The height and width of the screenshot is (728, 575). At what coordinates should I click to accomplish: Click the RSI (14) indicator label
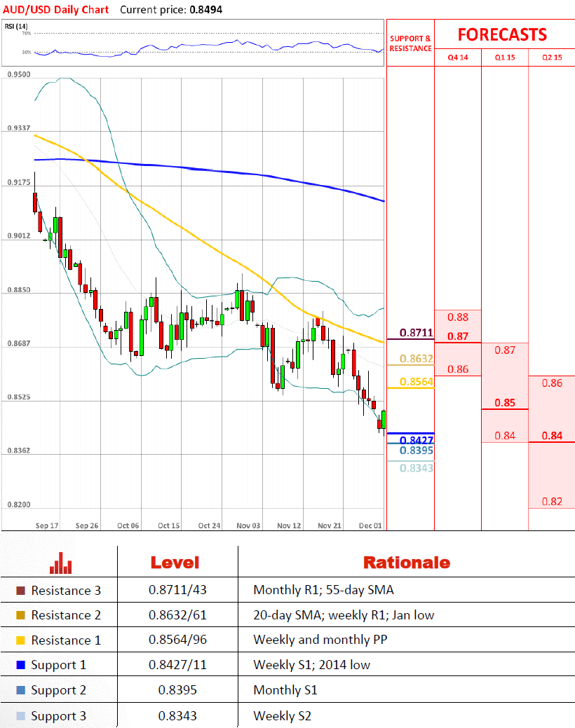(x=14, y=27)
